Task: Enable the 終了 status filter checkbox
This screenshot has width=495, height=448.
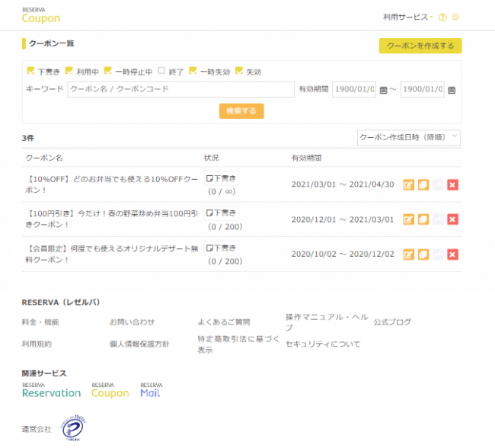Action: 161,71
